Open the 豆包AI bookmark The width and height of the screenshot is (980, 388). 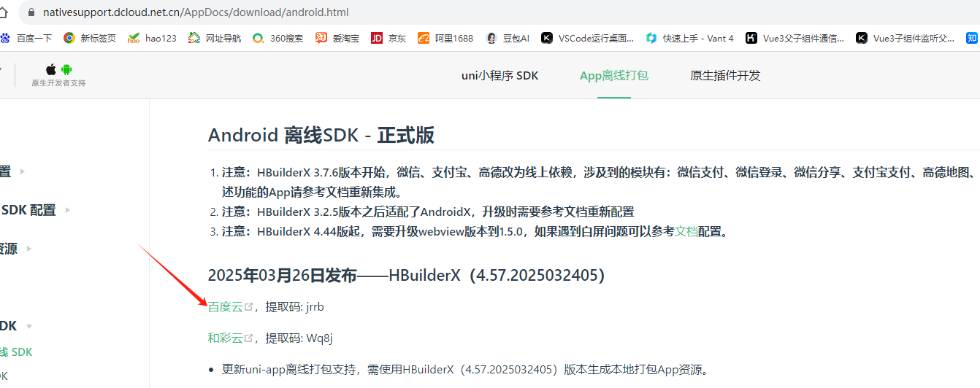[x=508, y=38]
